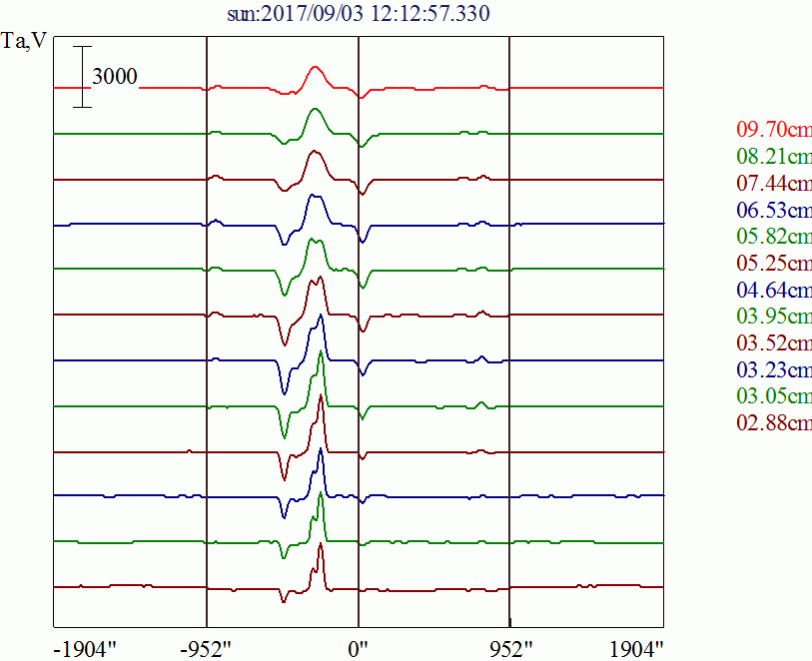The height and width of the screenshot is (661, 812).
Task: Select the 02.88cm legend entry
Action: pyautogui.click(x=774, y=423)
